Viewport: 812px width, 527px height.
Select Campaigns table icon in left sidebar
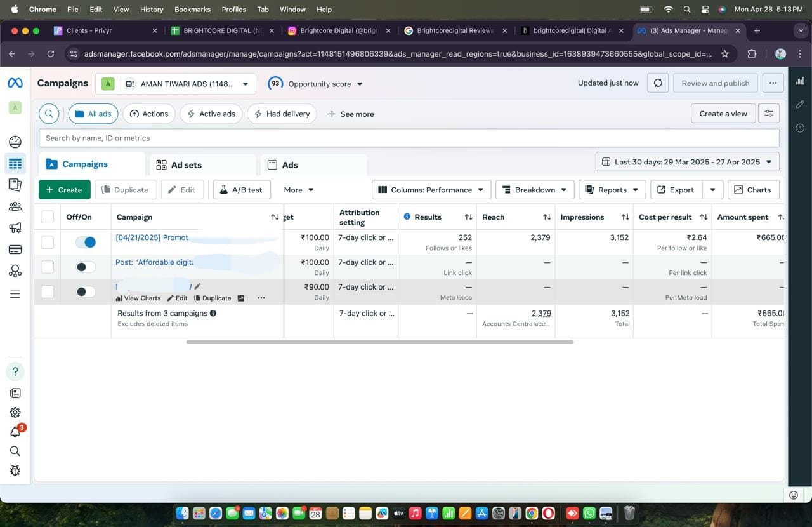pos(15,164)
